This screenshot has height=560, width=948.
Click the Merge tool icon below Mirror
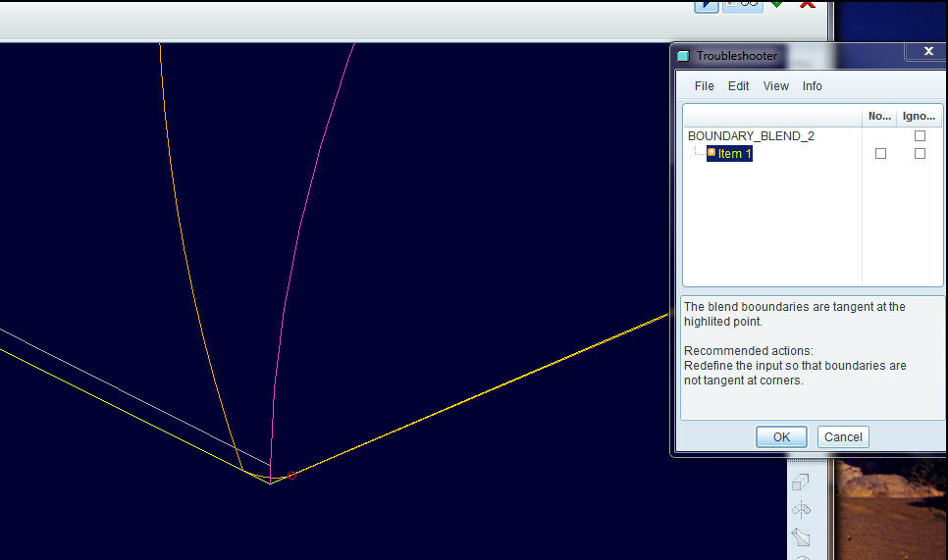[801, 536]
